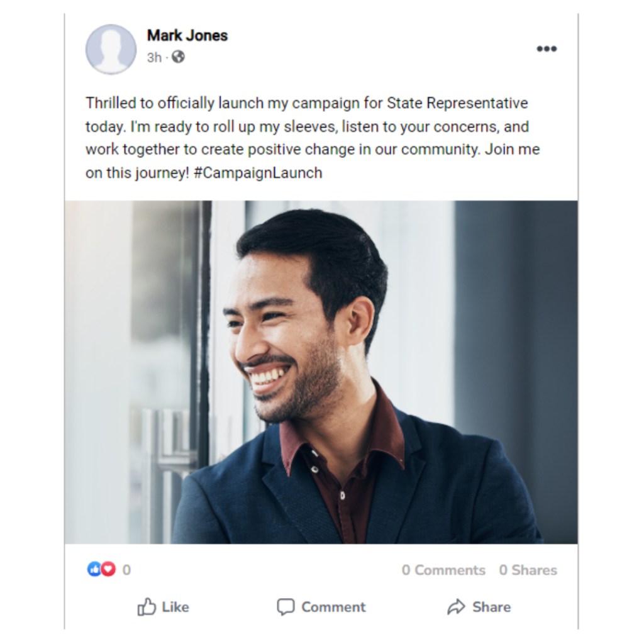Click the 3h timestamp
Viewport: 644px width, 644px height.
coord(155,57)
